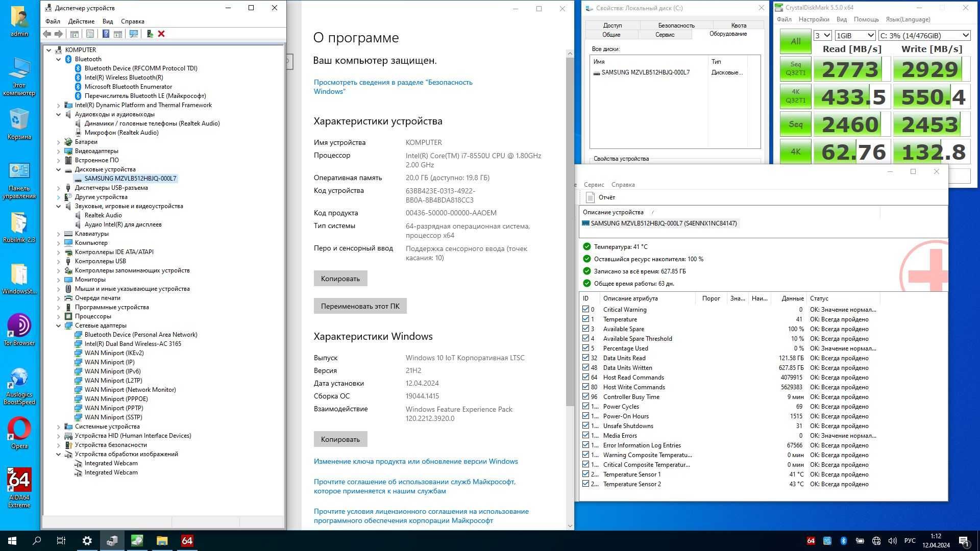Select SAMSUNG drive in disk properties list
The height and width of the screenshot is (551, 980).
click(645, 72)
